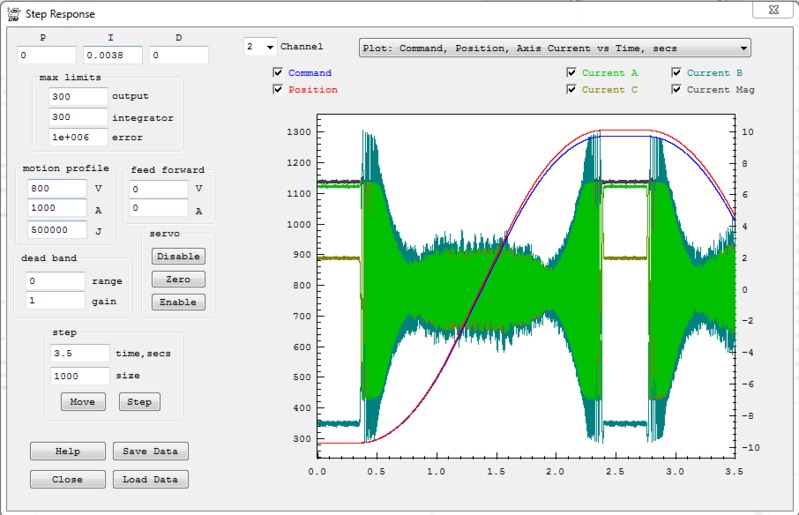Toggle the Command plot checkbox

pyautogui.click(x=278, y=73)
